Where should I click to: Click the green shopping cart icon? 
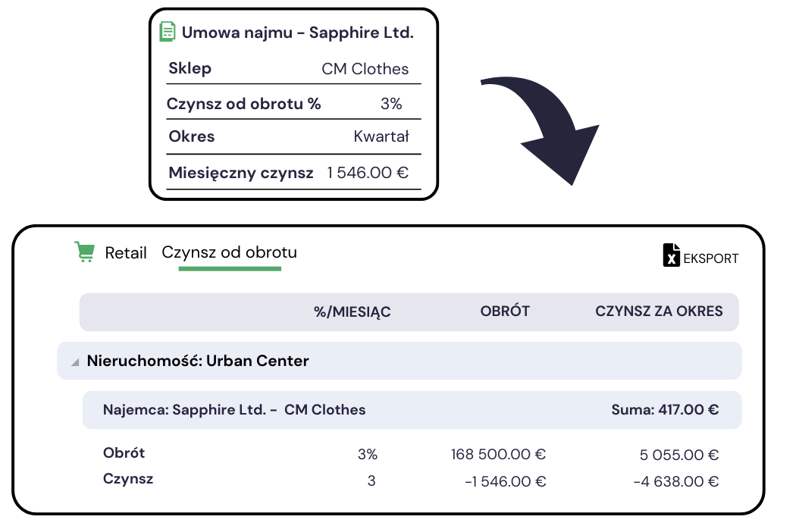(x=85, y=252)
